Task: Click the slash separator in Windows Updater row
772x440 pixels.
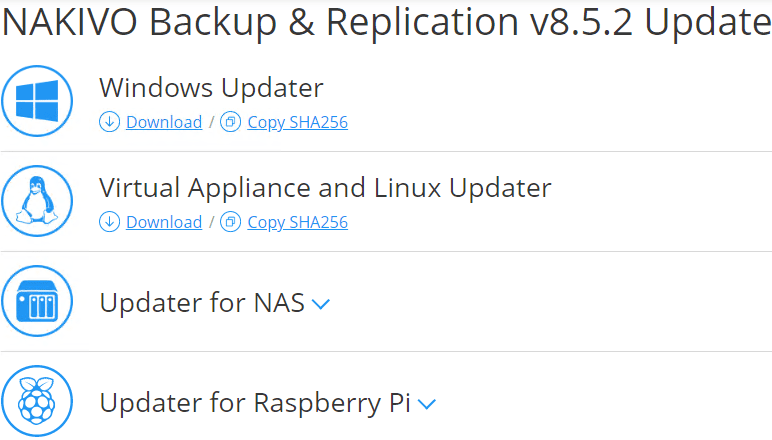Action: click(211, 122)
